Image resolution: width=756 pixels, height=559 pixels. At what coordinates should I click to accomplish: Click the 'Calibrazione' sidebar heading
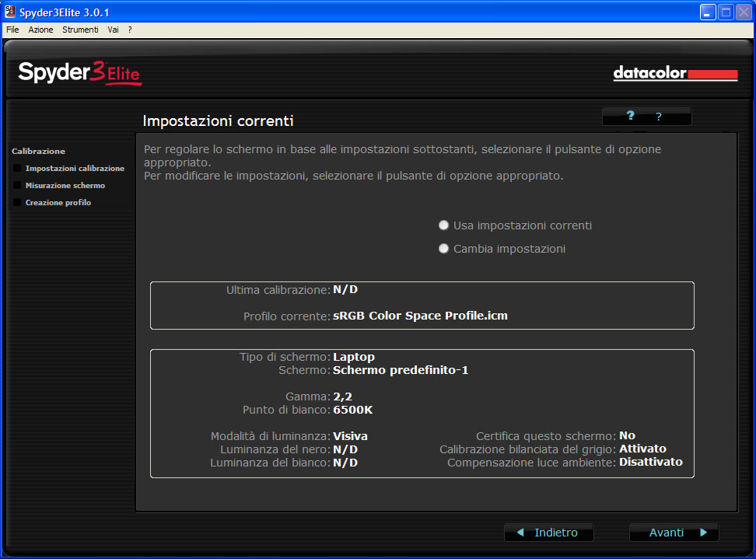39,152
